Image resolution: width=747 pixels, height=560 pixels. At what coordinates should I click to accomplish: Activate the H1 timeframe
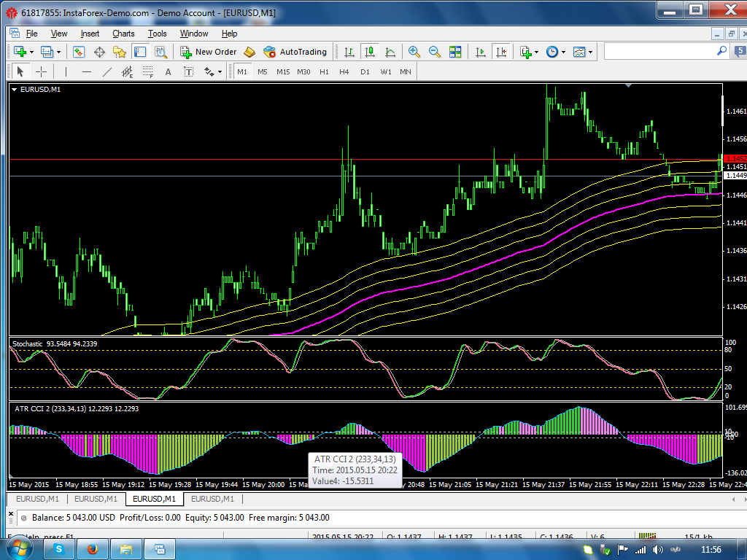coord(324,72)
